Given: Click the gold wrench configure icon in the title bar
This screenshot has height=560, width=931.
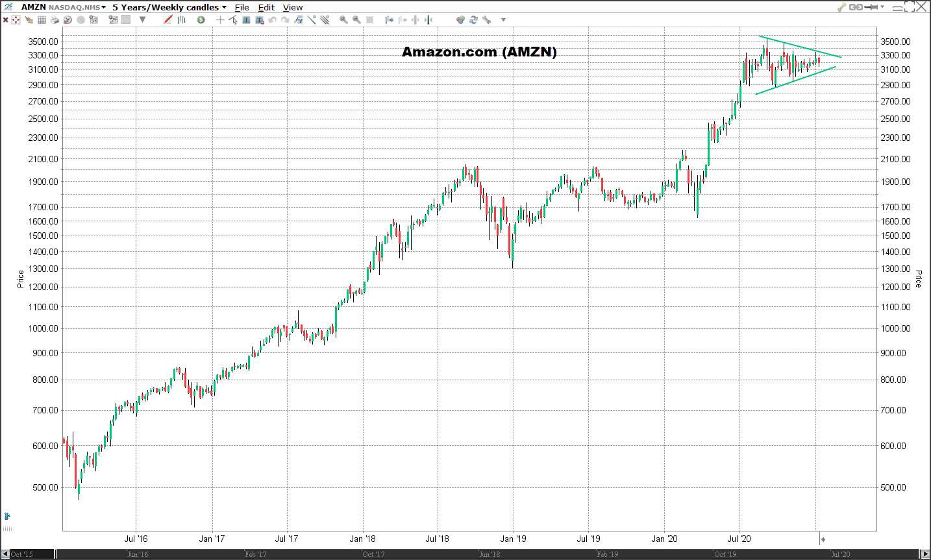Looking at the screenshot, I should pos(842,7).
